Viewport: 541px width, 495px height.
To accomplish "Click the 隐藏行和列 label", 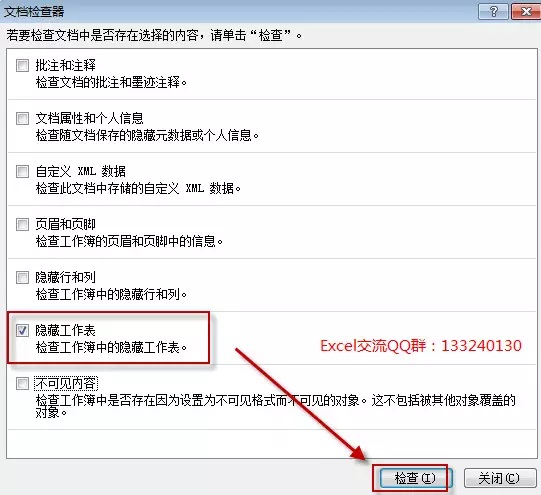I will tap(66, 277).
